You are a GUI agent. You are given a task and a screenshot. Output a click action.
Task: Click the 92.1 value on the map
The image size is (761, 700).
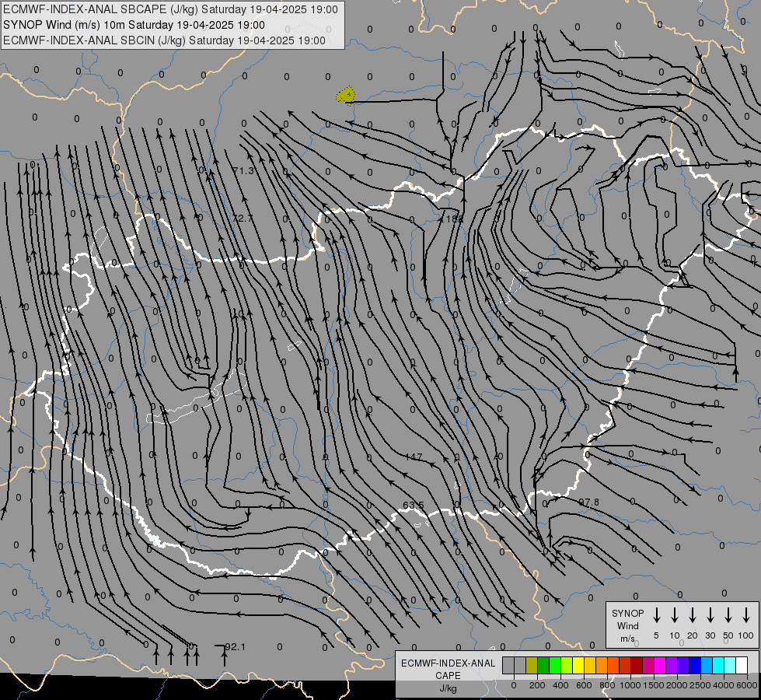(x=236, y=647)
